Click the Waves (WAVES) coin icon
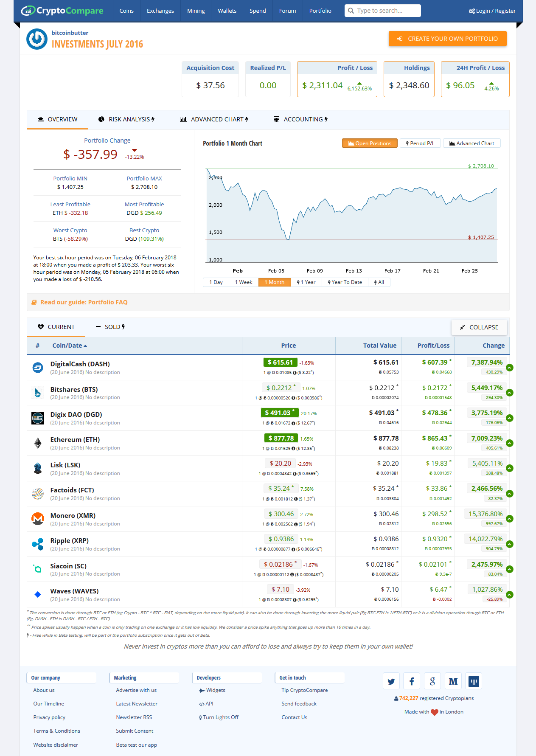The width and height of the screenshot is (536, 756). [x=38, y=594]
